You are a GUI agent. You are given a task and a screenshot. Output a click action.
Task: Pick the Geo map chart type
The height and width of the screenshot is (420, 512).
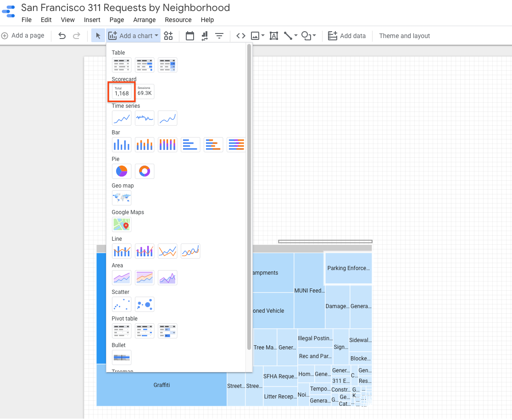[x=122, y=198]
